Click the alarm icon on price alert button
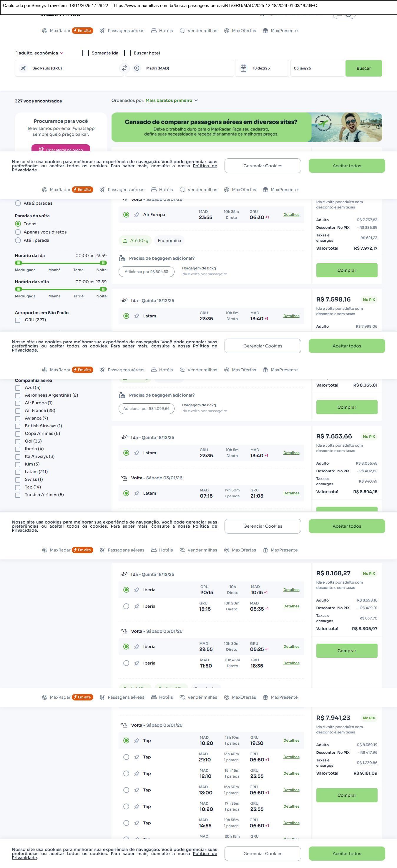The height and width of the screenshot is (868, 397). pyautogui.click(x=41, y=149)
